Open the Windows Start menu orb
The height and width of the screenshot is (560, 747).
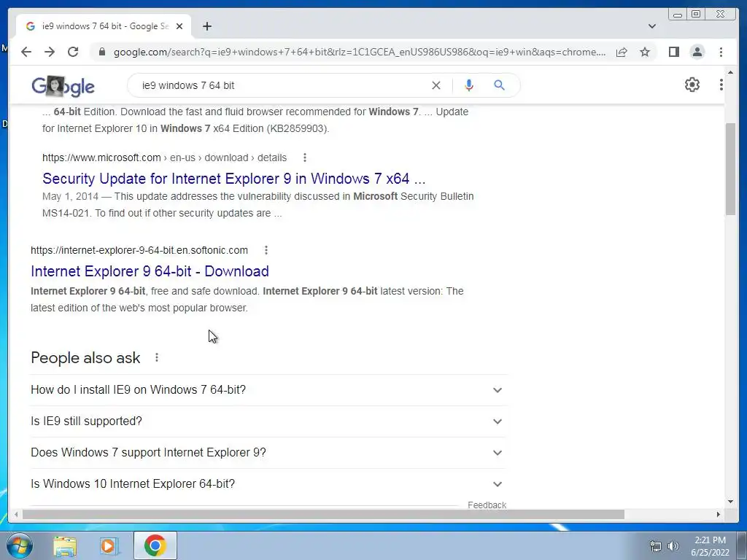[20, 545]
